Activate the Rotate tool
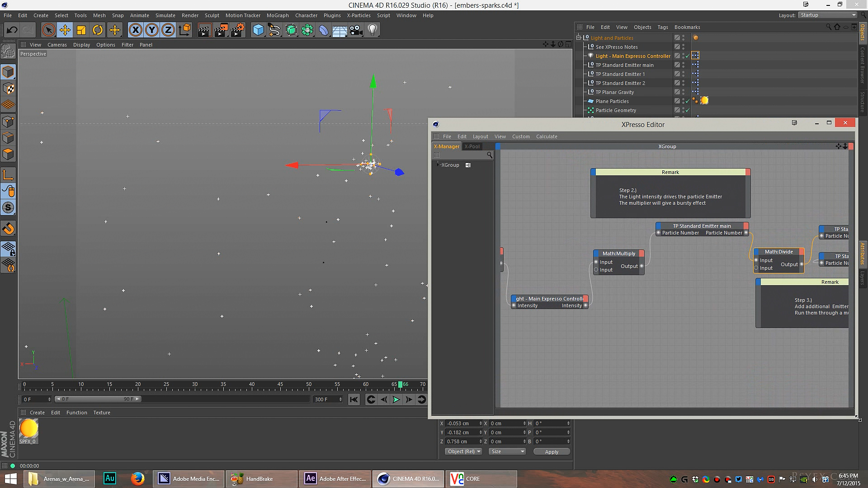Image resolution: width=868 pixels, height=488 pixels. coord(98,30)
